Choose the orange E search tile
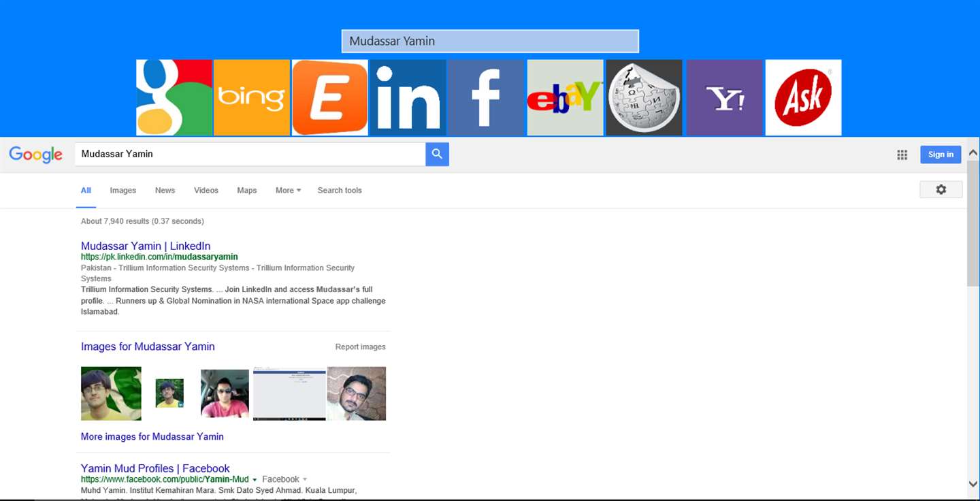The image size is (980, 501). click(330, 97)
